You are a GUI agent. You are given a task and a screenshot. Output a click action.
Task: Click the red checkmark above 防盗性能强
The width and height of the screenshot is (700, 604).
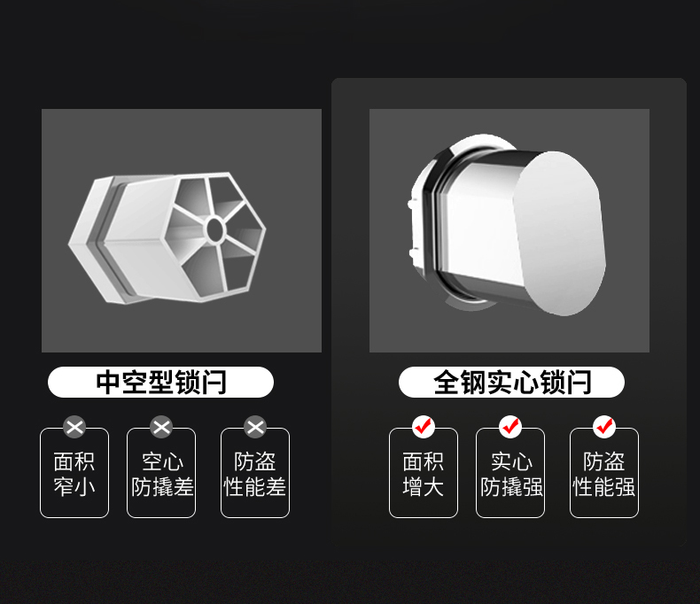(x=604, y=428)
